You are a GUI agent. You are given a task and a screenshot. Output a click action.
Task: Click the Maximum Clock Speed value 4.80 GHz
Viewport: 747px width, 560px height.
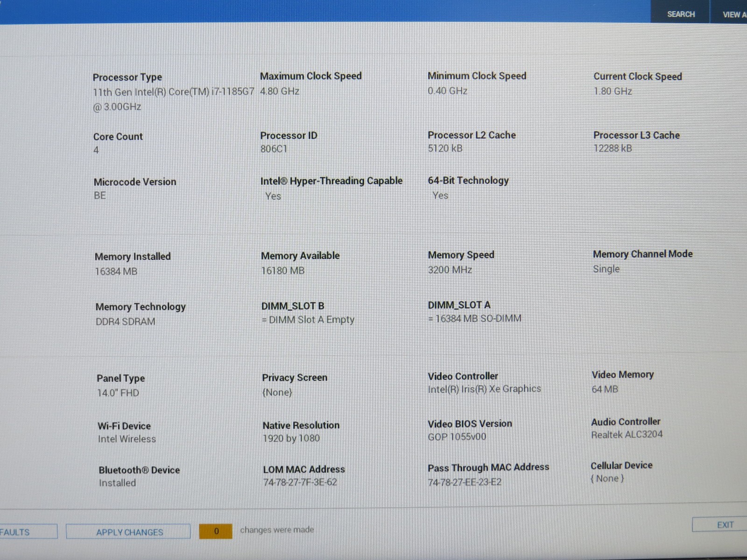280,91
